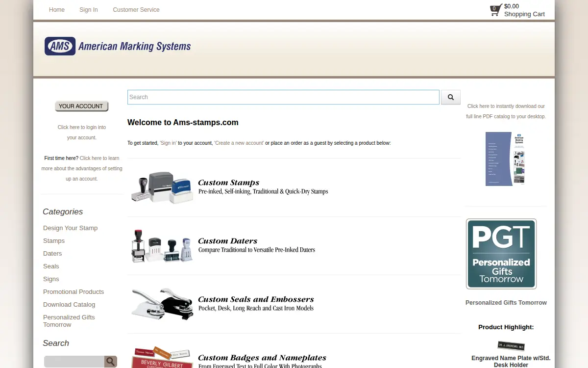The height and width of the screenshot is (368, 588).
Task: Click the download full line PDF catalog link
Action: click(x=506, y=111)
